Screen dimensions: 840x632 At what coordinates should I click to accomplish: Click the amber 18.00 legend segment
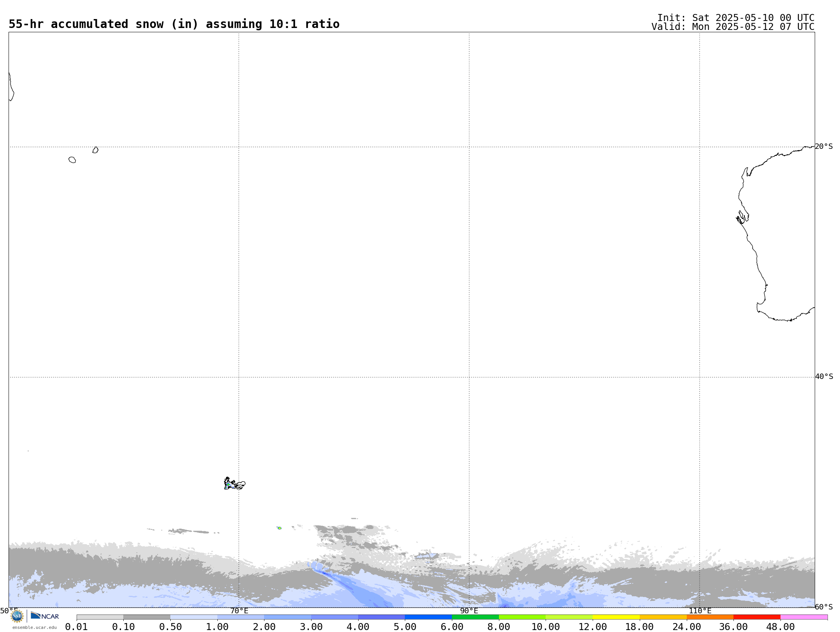click(663, 617)
